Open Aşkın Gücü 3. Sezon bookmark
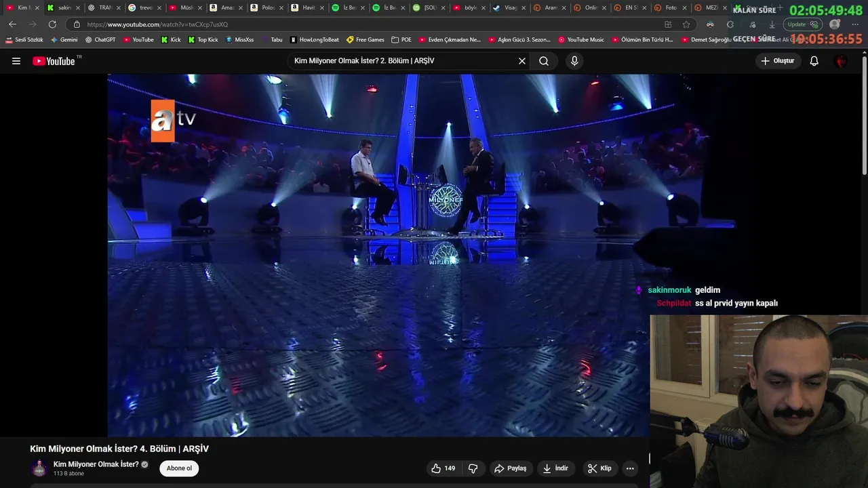This screenshot has width=868, height=488. (x=519, y=40)
